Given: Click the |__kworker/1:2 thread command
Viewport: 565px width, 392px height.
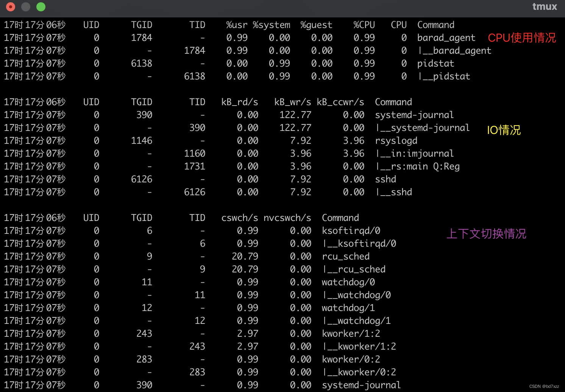Looking at the screenshot, I should [x=359, y=347].
